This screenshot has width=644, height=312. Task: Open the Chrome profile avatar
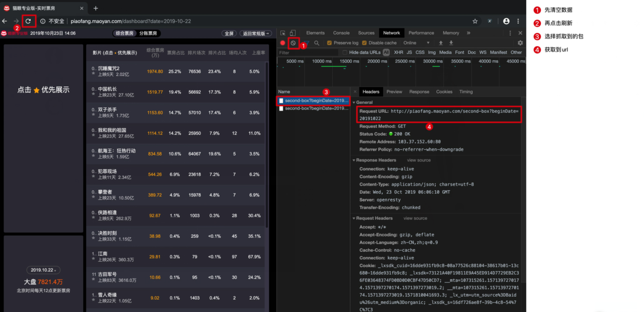pos(506,21)
